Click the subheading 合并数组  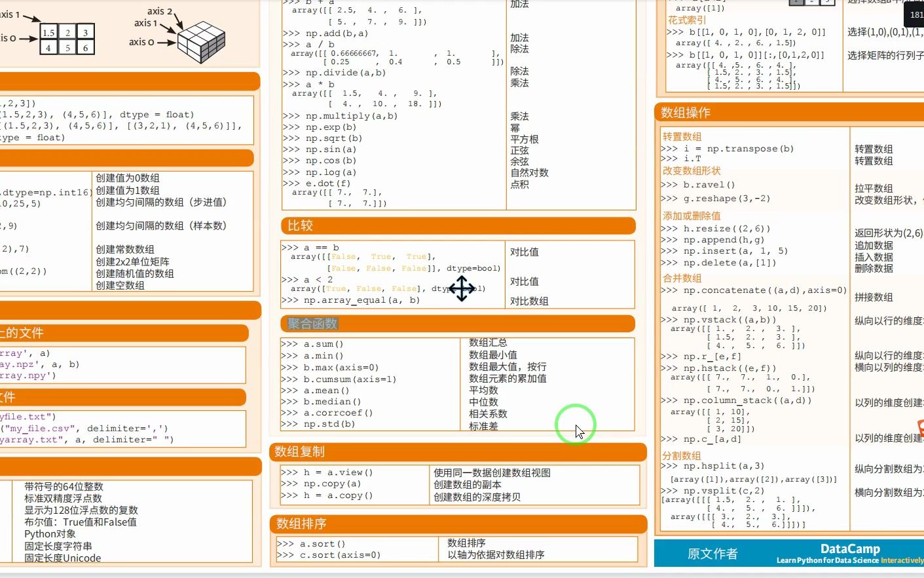pyautogui.click(x=682, y=278)
